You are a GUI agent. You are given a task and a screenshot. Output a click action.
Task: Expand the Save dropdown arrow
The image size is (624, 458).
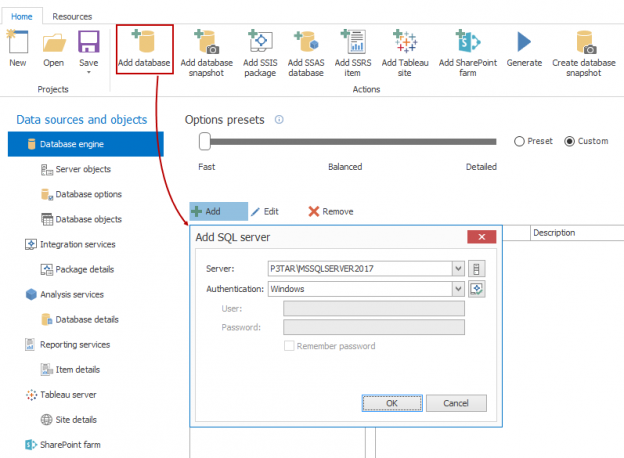88,72
